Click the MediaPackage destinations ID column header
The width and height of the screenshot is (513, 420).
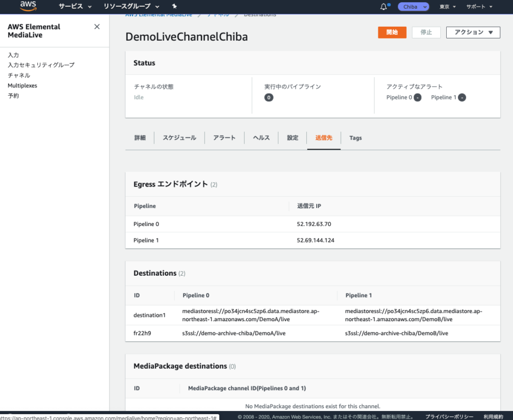tap(137, 388)
